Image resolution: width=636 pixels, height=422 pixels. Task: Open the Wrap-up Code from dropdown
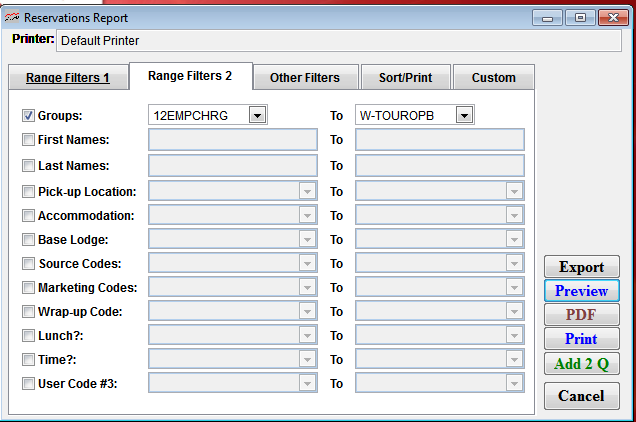307,311
